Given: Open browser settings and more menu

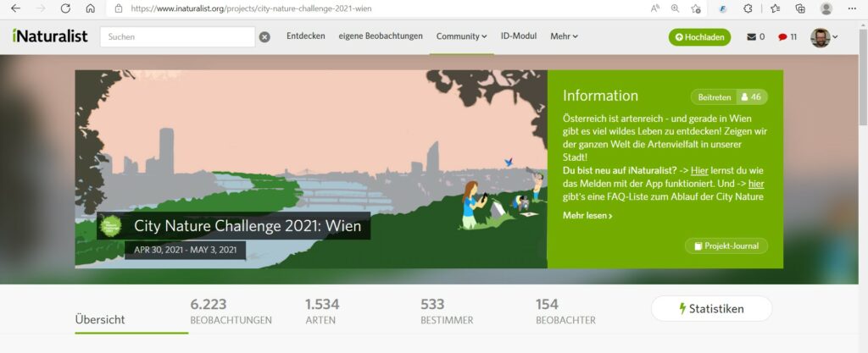Looking at the screenshot, I should coord(852,8).
